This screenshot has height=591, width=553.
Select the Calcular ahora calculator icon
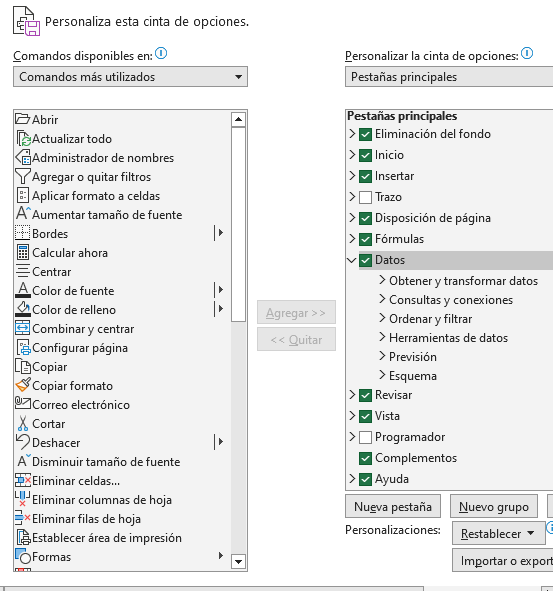23,252
